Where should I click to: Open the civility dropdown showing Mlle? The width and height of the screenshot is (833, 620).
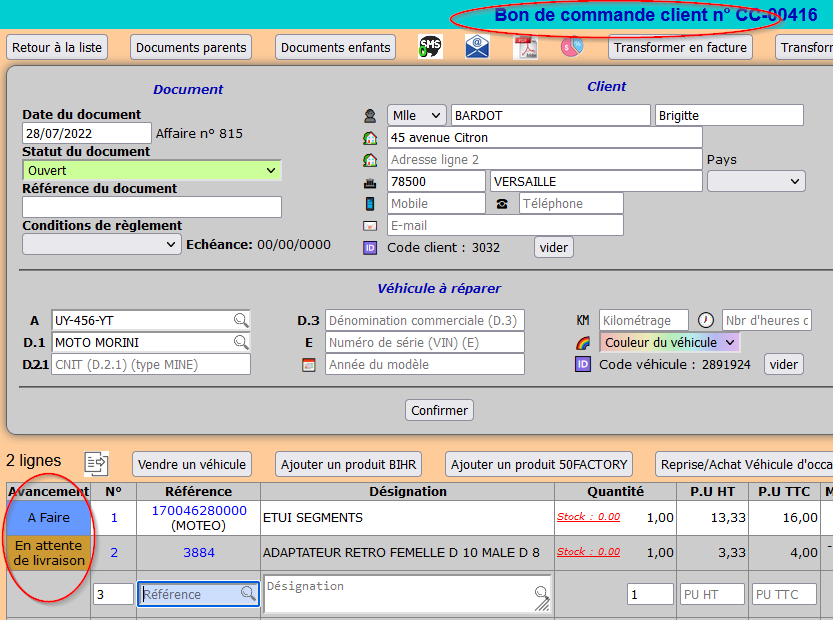[x=416, y=116]
